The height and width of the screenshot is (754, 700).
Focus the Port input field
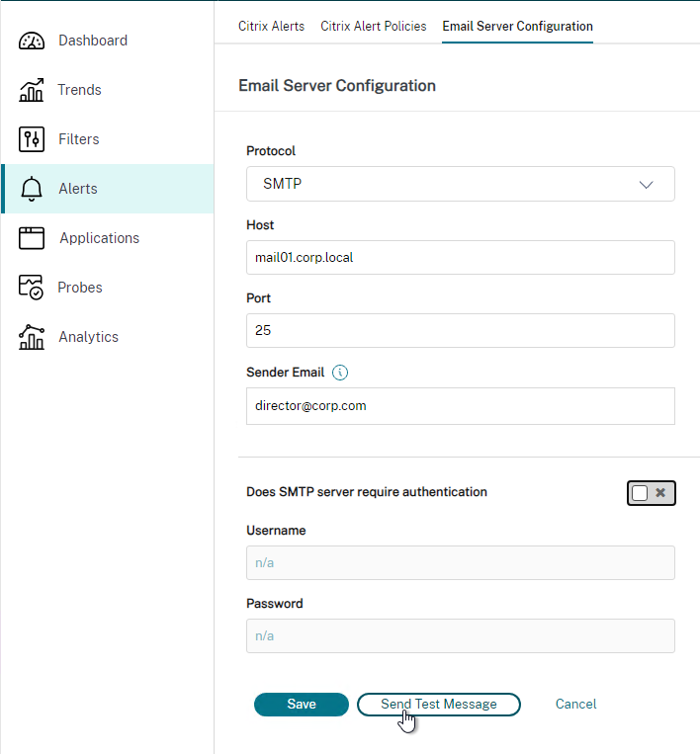pyautogui.click(x=461, y=331)
